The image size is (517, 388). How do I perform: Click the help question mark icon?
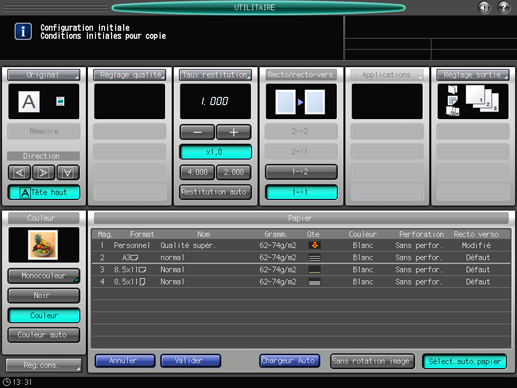tap(504, 7)
